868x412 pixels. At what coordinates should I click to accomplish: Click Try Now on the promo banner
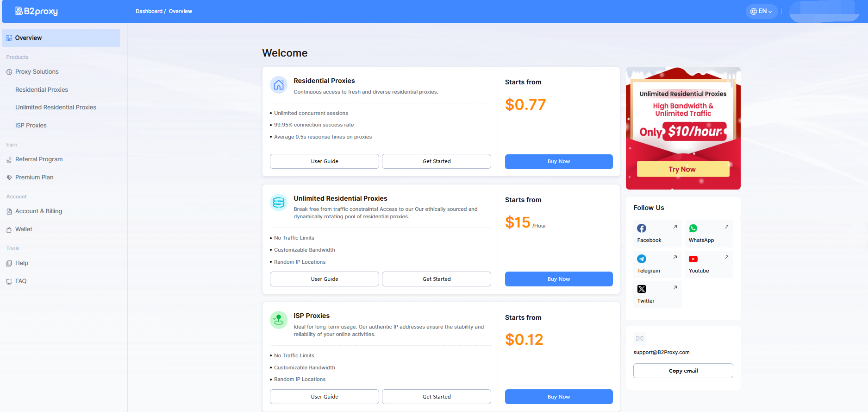[x=683, y=169]
